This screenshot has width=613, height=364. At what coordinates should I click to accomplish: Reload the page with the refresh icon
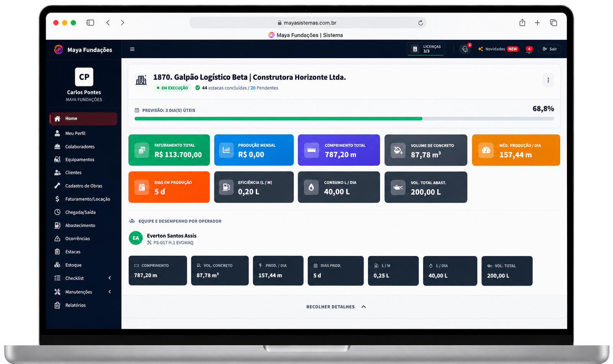[421, 23]
